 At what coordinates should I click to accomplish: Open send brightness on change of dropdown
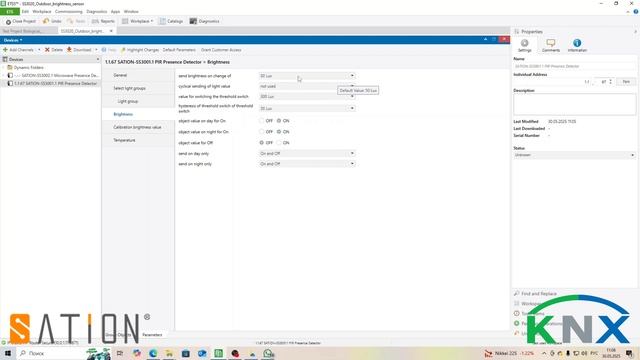307,76
